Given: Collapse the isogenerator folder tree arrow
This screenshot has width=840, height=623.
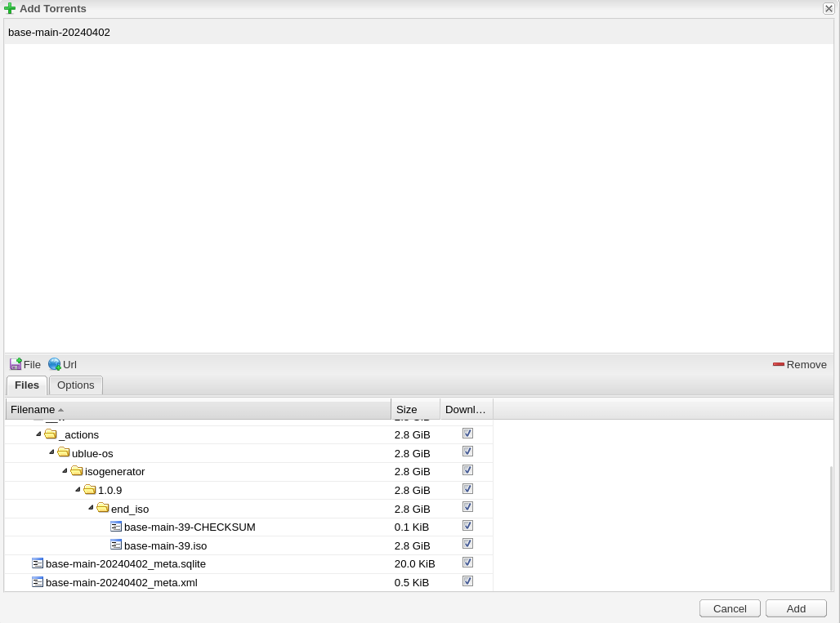Looking at the screenshot, I should (65, 471).
